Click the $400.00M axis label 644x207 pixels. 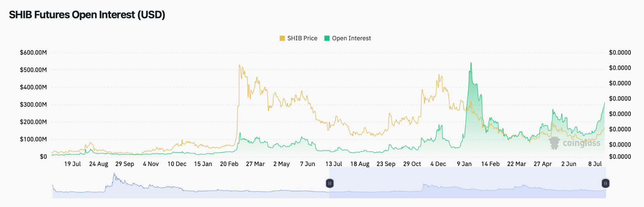(x=33, y=87)
